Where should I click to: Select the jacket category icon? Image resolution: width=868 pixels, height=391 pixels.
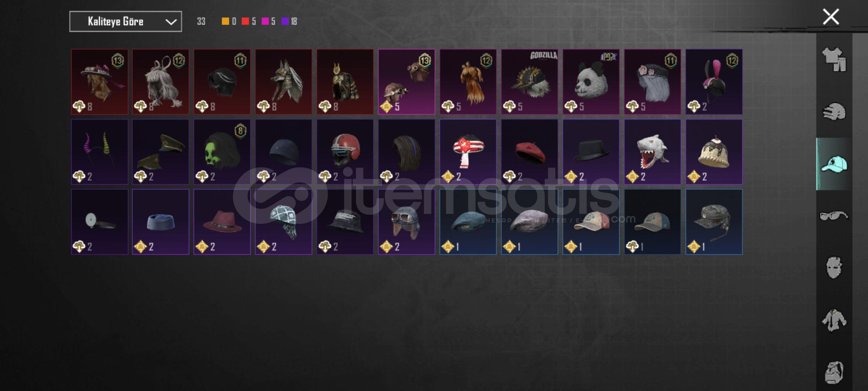834,320
